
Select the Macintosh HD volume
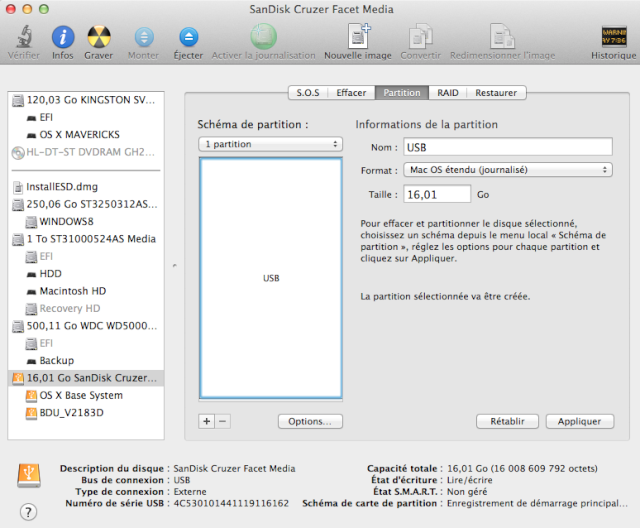[x=86, y=291]
